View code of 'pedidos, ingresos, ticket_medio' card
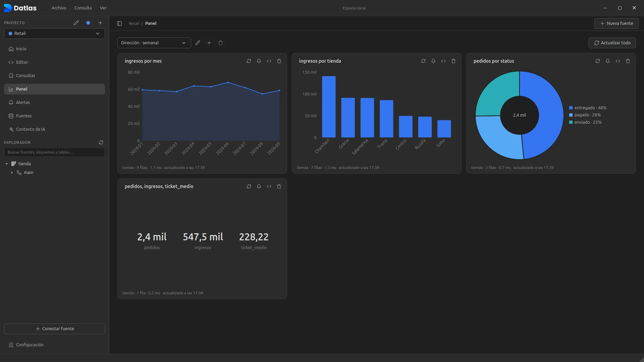Screen dimensions: 644x362 pyautogui.click(x=269, y=186)
